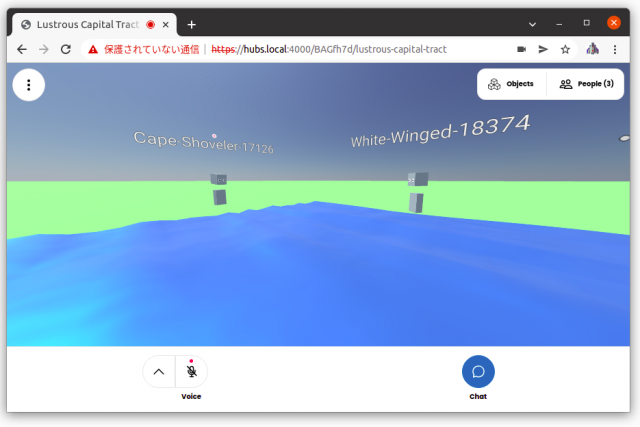
Task: Click the URL address field
Action: coord(360,49)
